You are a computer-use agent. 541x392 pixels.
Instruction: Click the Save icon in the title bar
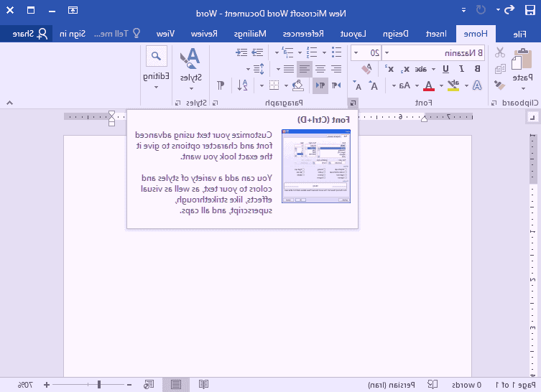pos(530,10)
